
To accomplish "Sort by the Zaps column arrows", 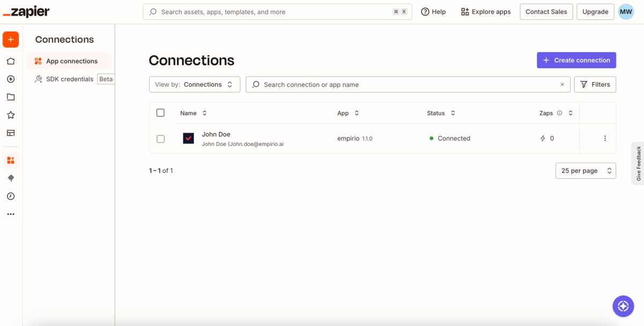I will tap(570, 113).
